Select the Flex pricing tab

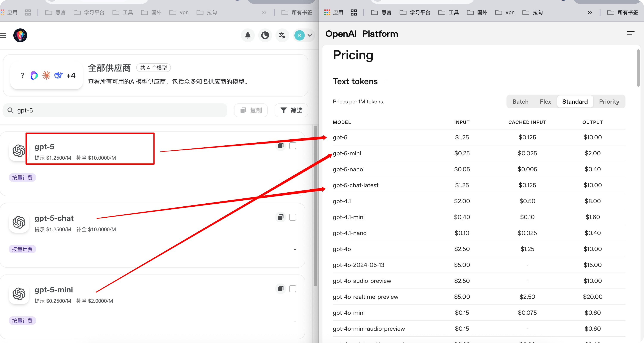coord(545,101)
